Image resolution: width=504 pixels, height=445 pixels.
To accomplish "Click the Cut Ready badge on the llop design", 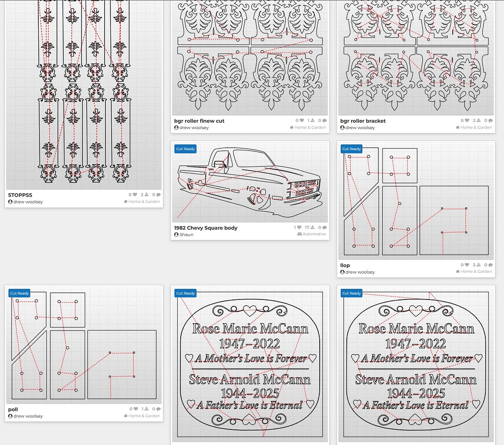I will coord(351,149).
